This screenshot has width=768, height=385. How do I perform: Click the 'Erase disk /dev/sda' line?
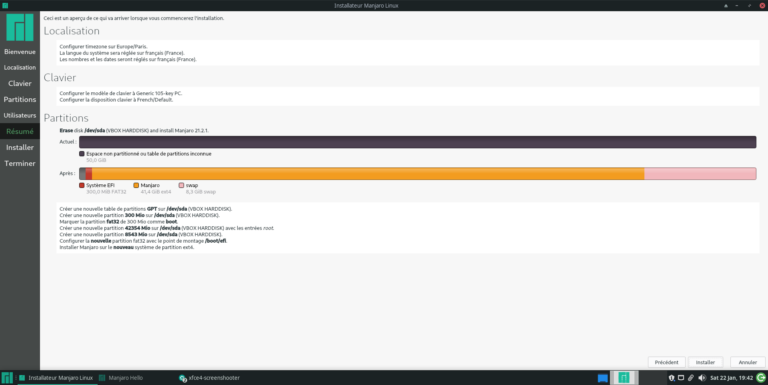pyautogui.click(x=134, y=131)
